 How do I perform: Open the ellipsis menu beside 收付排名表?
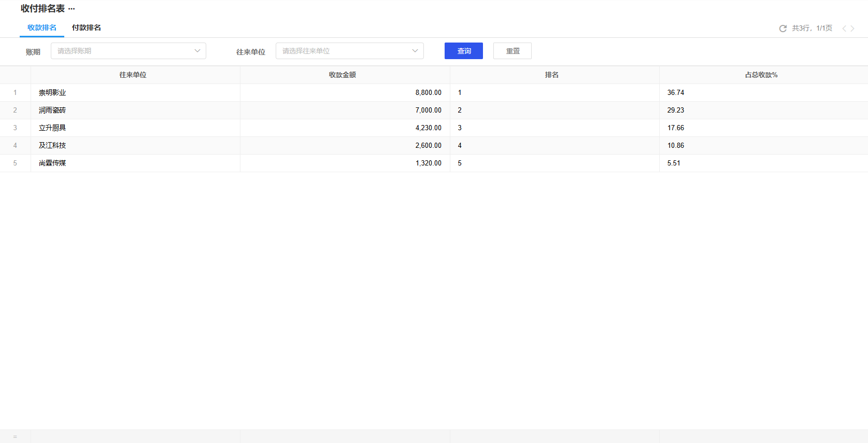[72, 9]
